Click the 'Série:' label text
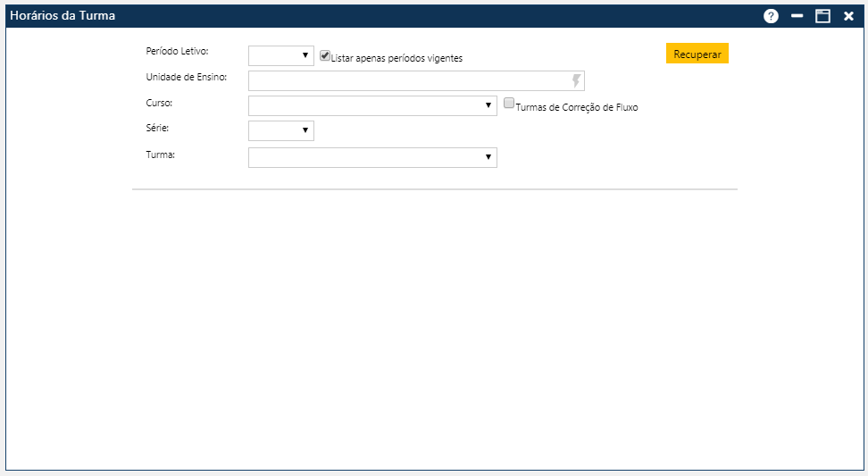Screen dimensions: 868x476 pyautogui.click(x=158, y=129)
